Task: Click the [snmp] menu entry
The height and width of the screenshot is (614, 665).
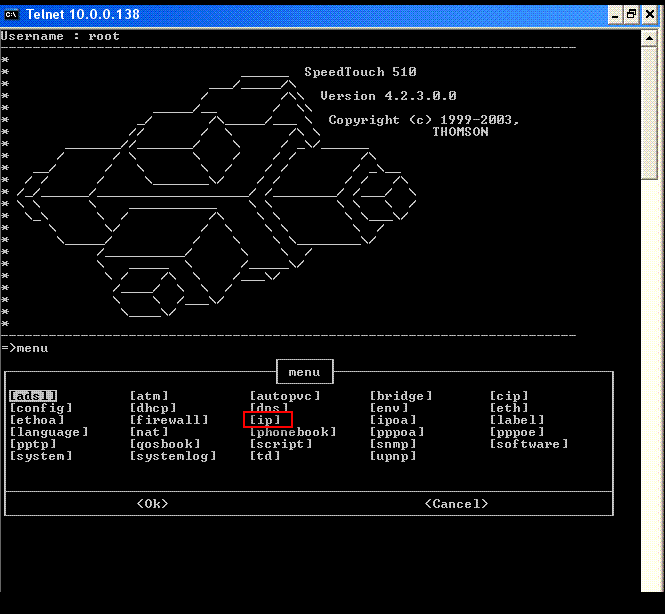Action: click(393, 444)
